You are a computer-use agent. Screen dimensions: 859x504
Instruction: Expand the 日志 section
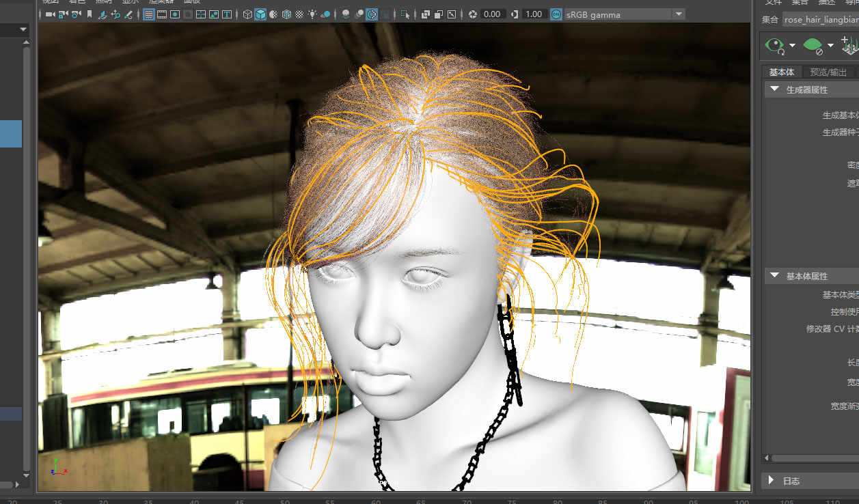pos(772,481)
